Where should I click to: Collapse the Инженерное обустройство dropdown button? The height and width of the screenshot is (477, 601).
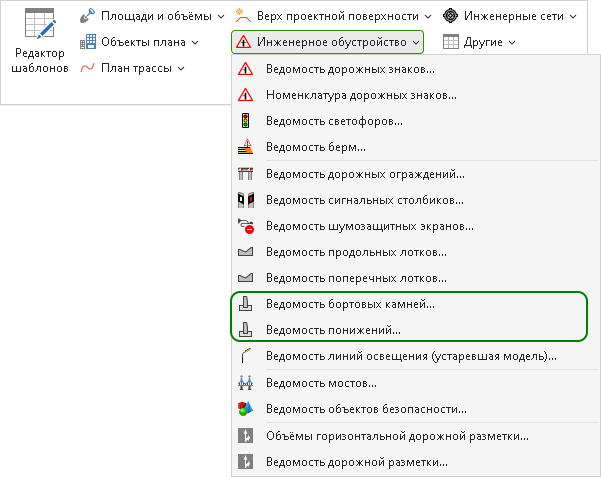(327, 42)
